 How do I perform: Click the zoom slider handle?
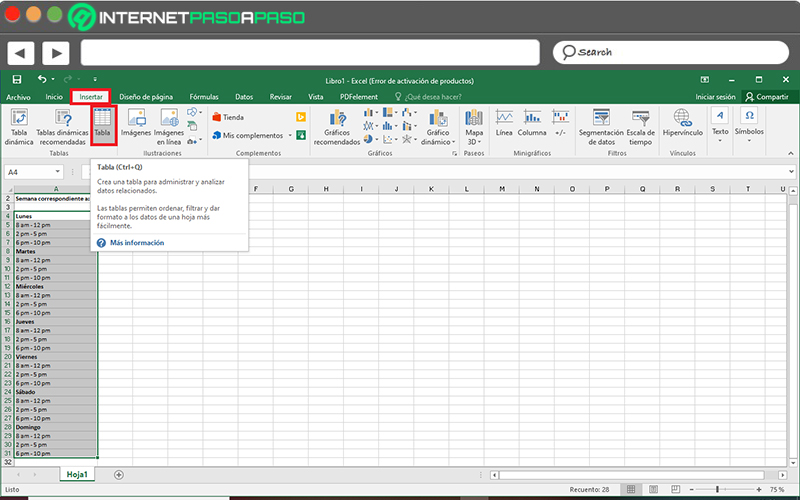coord(717,489)
